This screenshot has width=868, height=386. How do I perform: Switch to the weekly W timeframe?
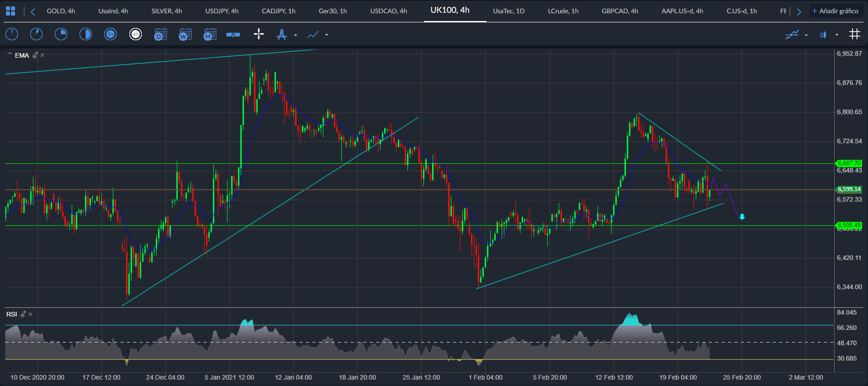(x=185, y=34)
